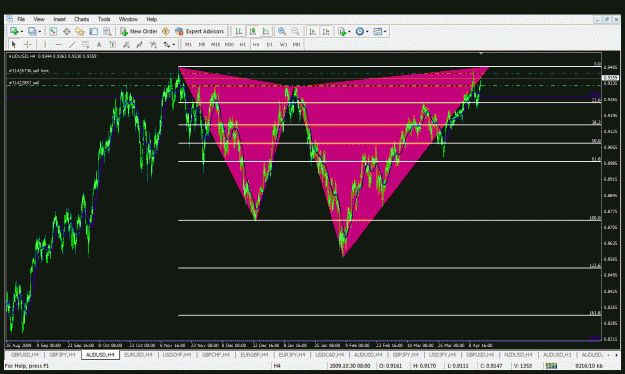Switch timeframe to M1
This screenshot has height=374, width=625.
click(x=188, y=44)
